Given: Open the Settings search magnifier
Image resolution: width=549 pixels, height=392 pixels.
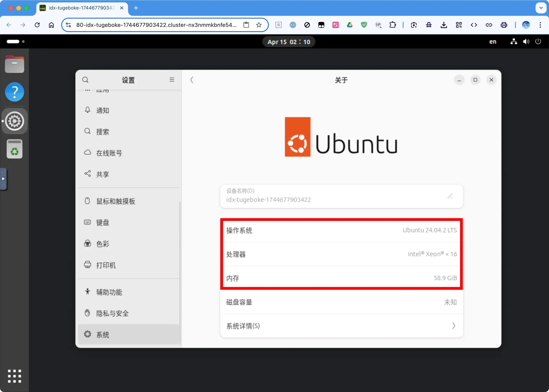Looking at the screenshot, I should (85, 80).
